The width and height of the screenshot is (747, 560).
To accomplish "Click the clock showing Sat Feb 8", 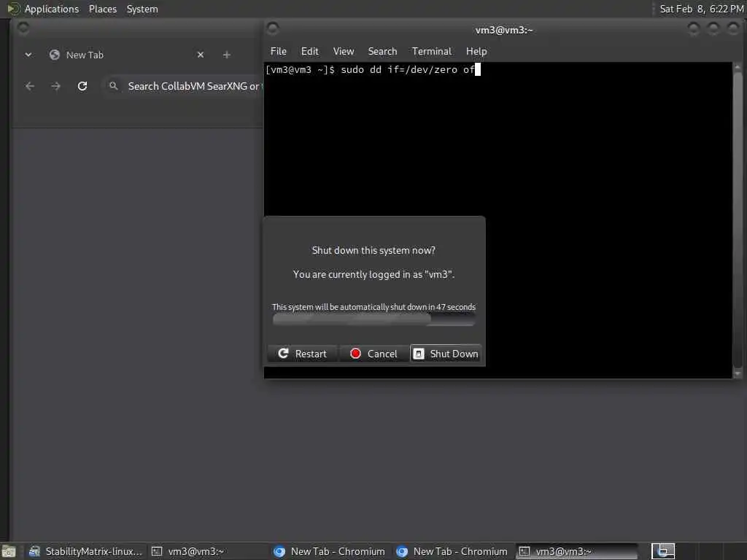I will tap(701, 9).
